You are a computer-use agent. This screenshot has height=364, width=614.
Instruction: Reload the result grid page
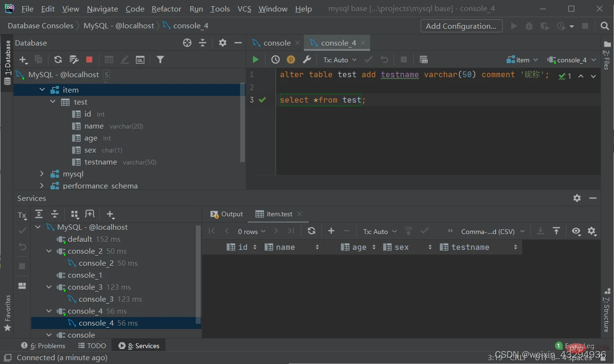[312, 231]
